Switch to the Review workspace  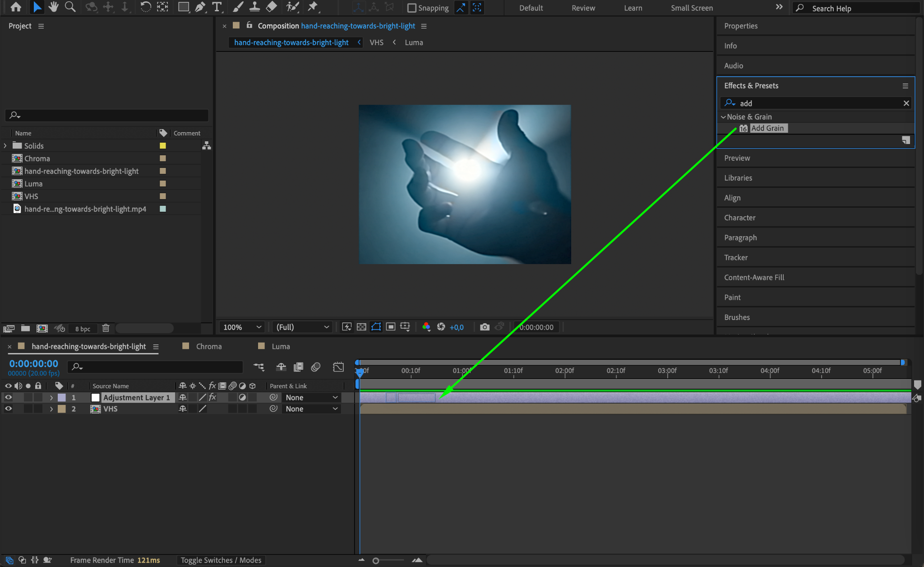pos(583,8)
